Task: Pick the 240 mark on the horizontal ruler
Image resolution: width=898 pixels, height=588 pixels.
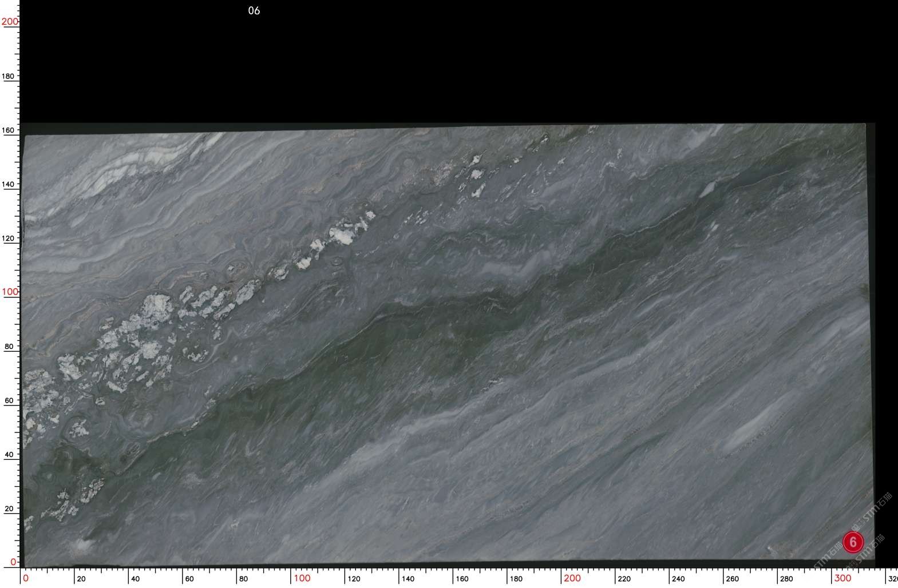Action: tap(678, 579)
